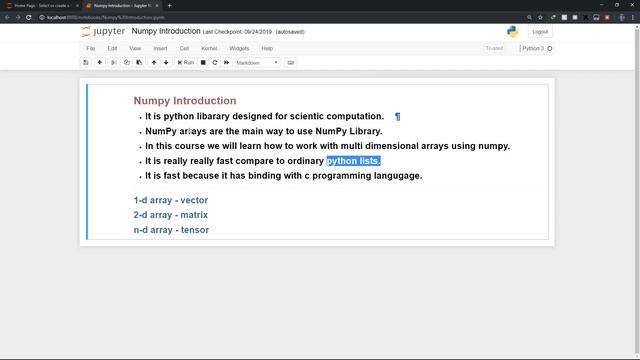Screen dimensions: 640x360
Task: Click the green extension icon in browser toolbar
Action: 553,18
